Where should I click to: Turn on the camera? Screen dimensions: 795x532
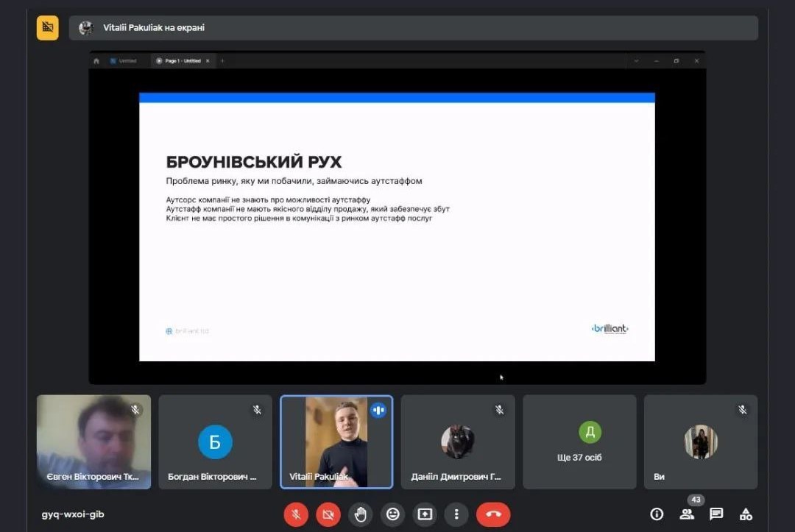(328, 514)
